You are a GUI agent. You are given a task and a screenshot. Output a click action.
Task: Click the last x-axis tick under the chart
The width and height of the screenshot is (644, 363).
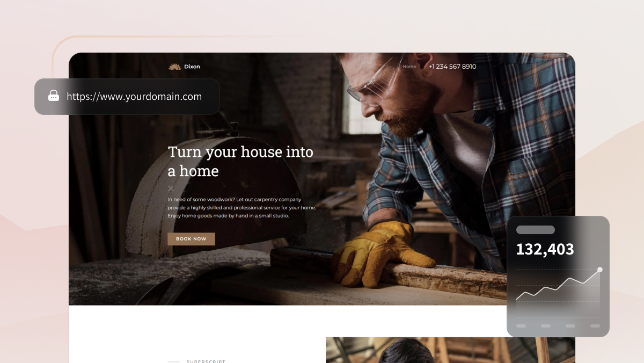tap(595, 326)
